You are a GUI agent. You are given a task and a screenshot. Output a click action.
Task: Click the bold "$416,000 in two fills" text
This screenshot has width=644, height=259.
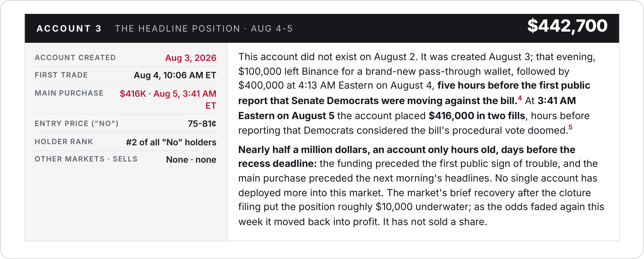[x=477, y=116]
